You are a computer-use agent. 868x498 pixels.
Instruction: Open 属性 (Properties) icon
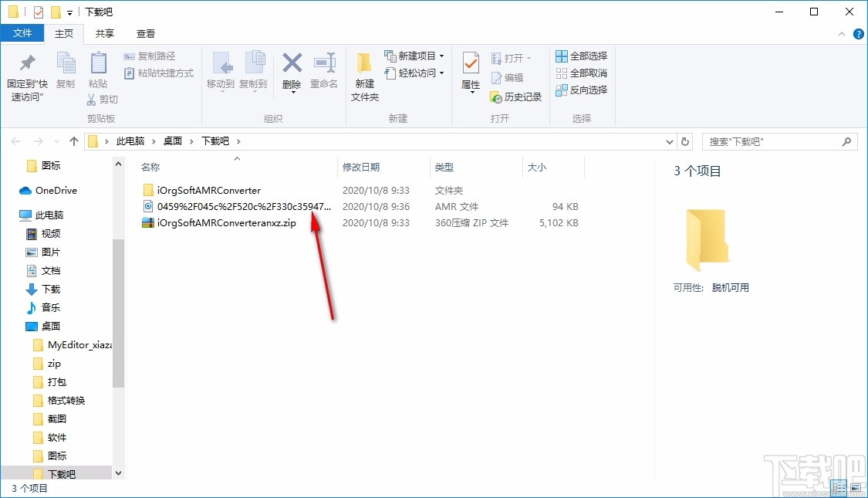click(470, 69)
